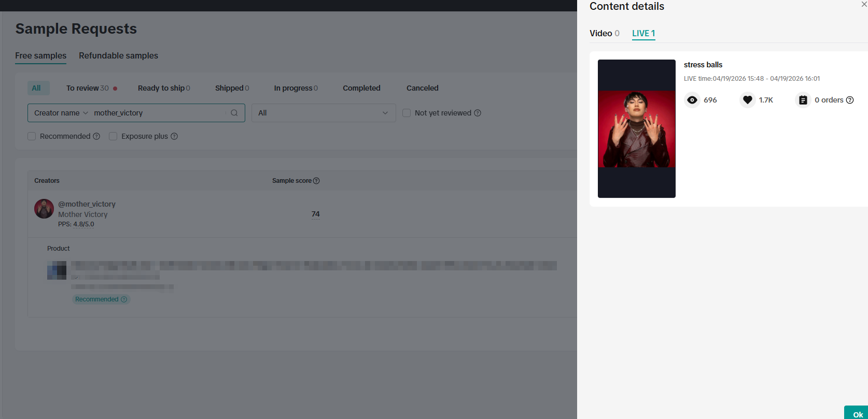Select the LIVE 1 tab
The image size is (868, 419).
click(643, 33)
